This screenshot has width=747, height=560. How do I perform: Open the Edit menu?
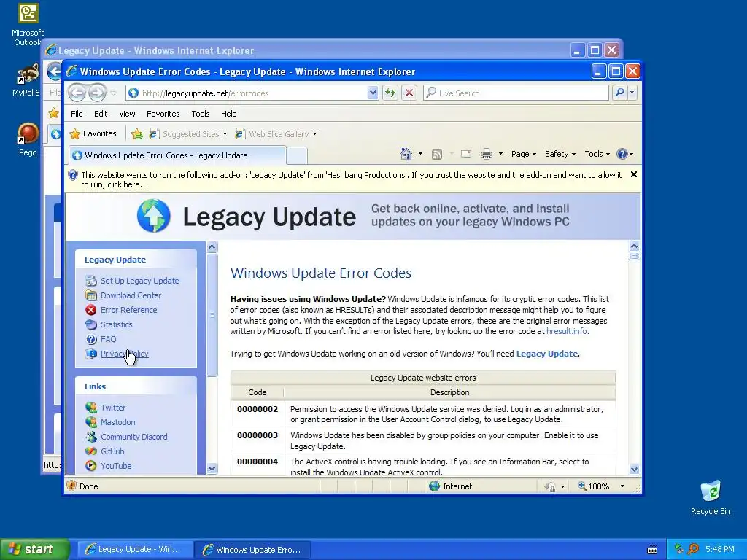pyautogui.click(x=101, y=114)
